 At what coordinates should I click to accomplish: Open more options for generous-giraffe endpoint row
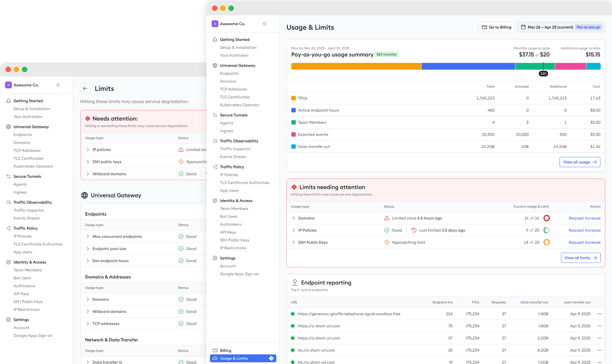pos(599,314)
